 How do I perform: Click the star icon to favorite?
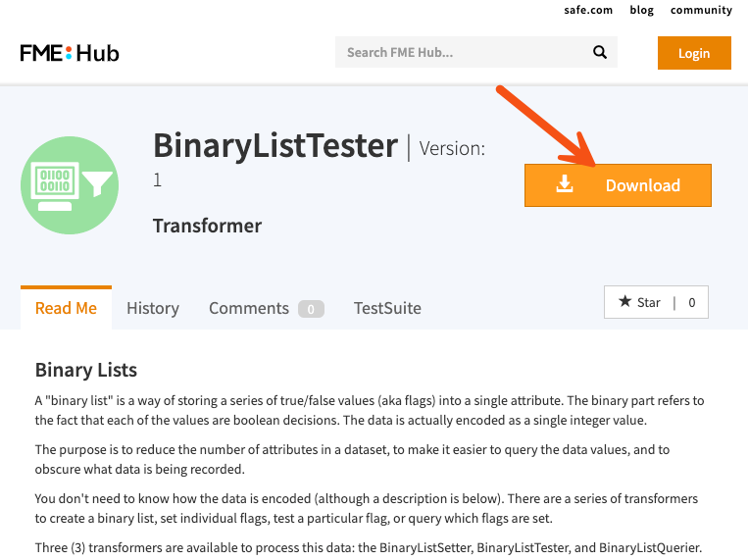(625, 302)
